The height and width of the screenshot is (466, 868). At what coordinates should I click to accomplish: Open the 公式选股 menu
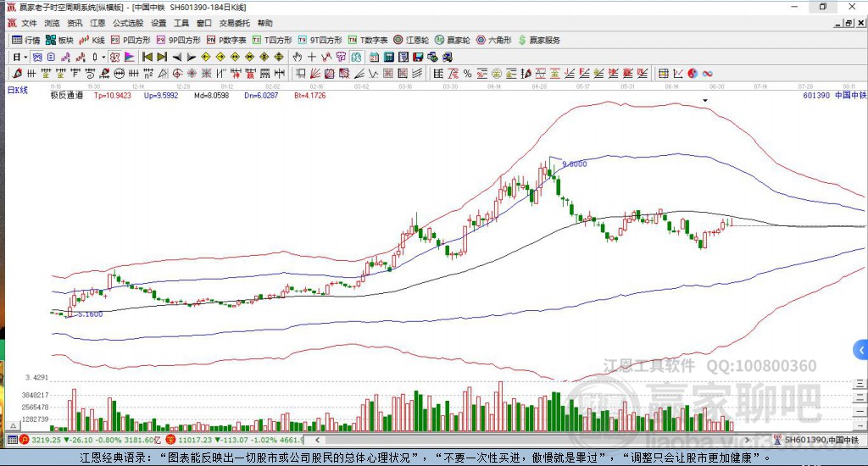tap(129, 23)
